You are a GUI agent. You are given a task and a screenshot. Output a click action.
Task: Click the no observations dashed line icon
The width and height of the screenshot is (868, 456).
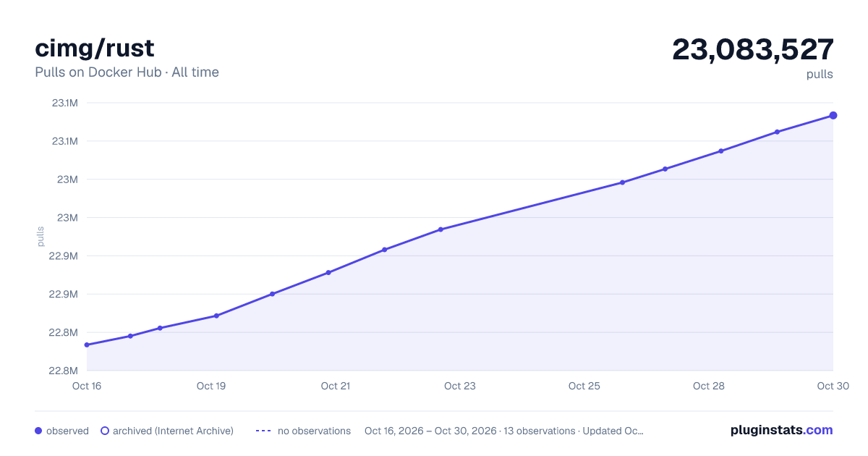(263, 431)
